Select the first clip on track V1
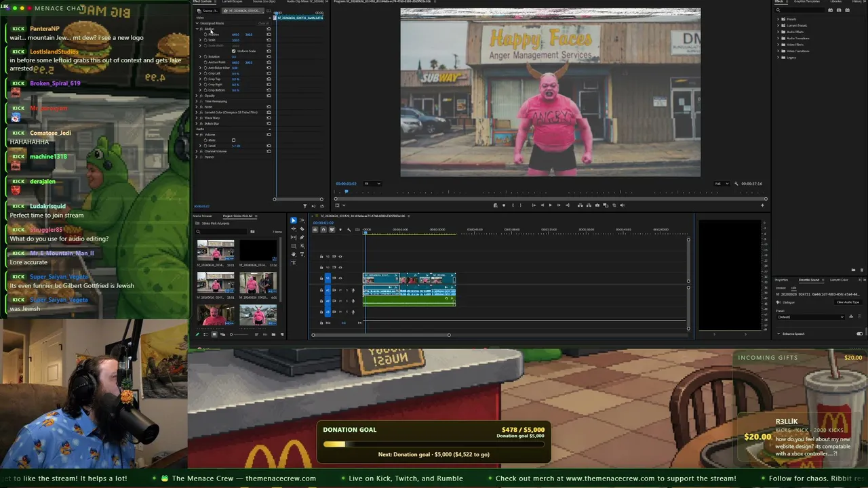 (x=380, y=278)
